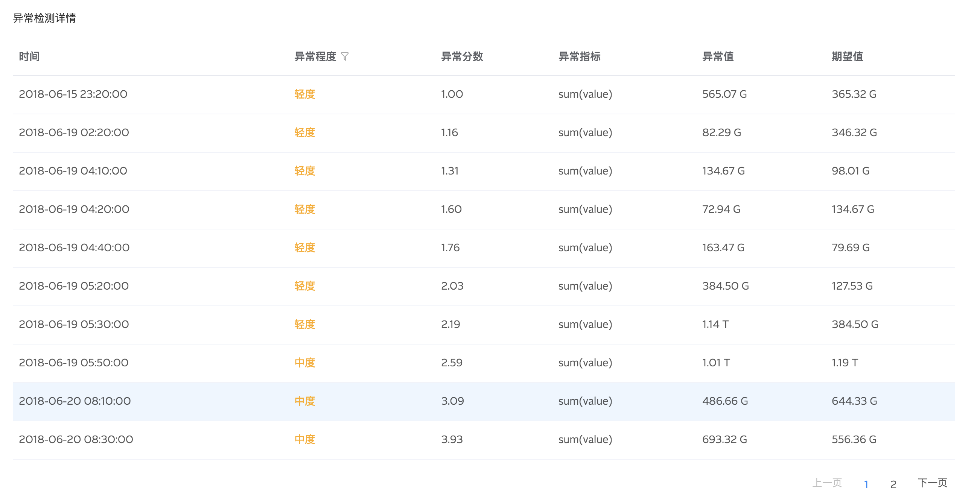This screenshot has height=495, width=980.
Task: Go to page 2 of results
Action: [893, 484]
